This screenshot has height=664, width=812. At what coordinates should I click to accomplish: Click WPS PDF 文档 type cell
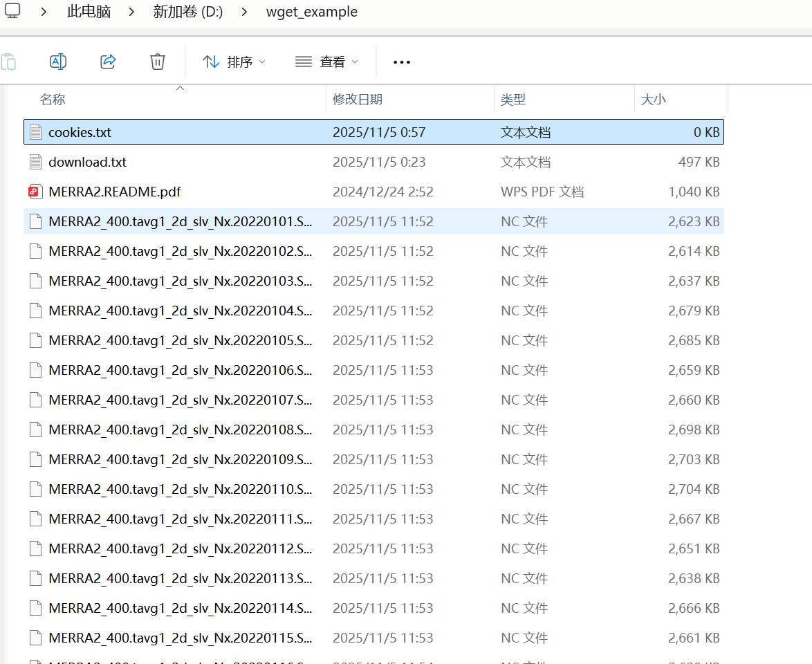tap(542, 192)
